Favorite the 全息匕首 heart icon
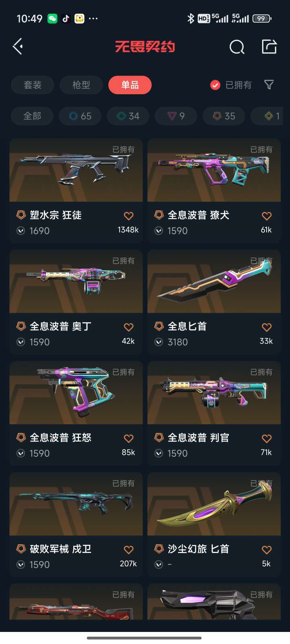This screenshot has width=290, height=644. [x=267, y=327]
